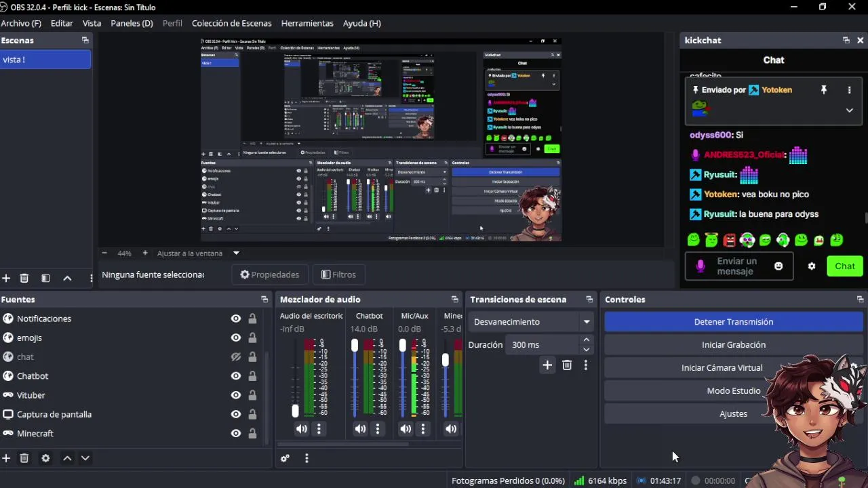The image size is (868, 488).
Task: Open Editar menu
Action: 62,23
